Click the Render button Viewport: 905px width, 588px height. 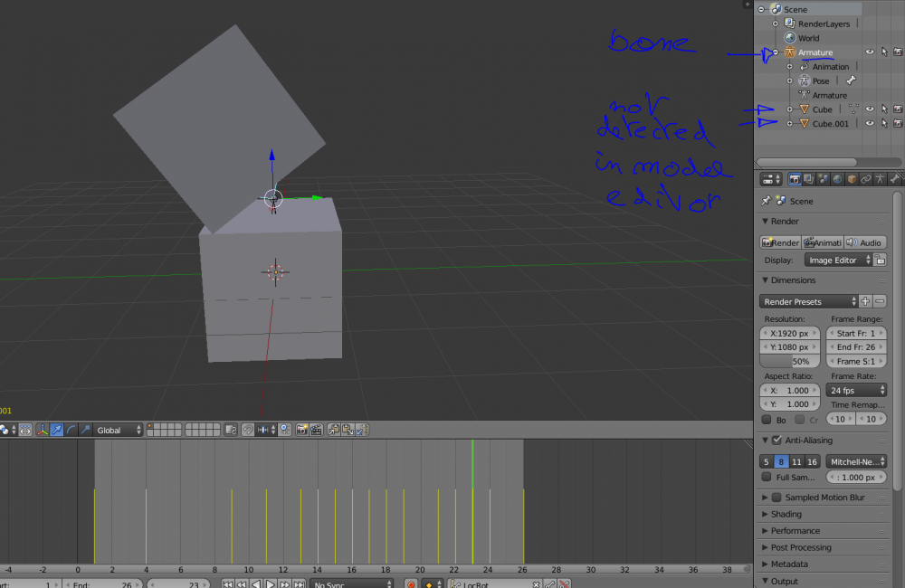(779, 242)
